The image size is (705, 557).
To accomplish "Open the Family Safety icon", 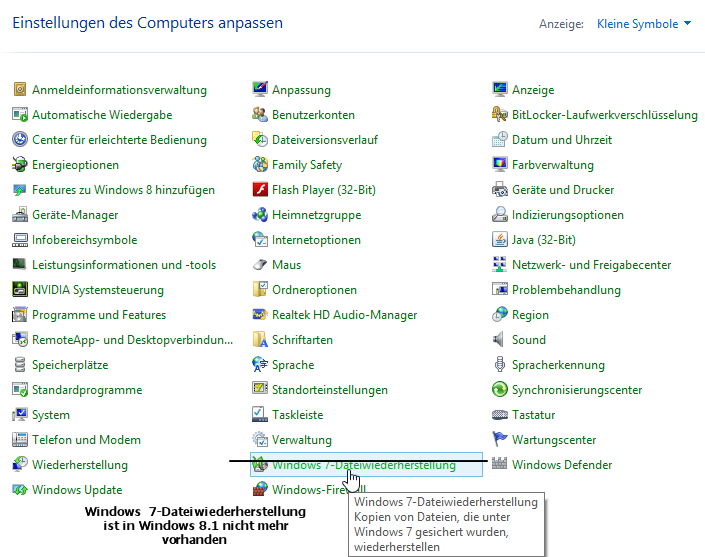I will click(x=260, y=165).
